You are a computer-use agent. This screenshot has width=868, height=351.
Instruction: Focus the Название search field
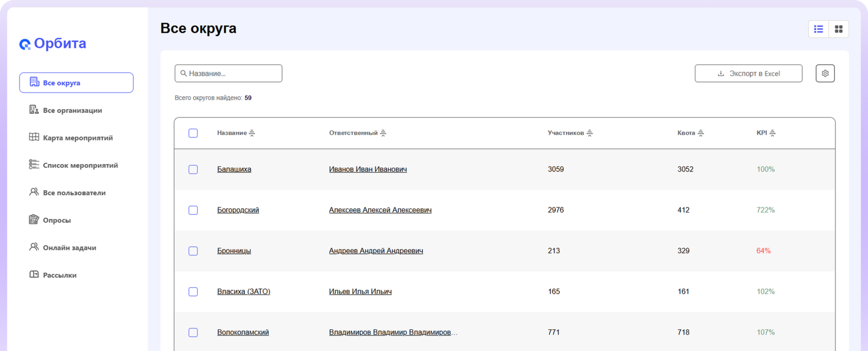[228, 73]
